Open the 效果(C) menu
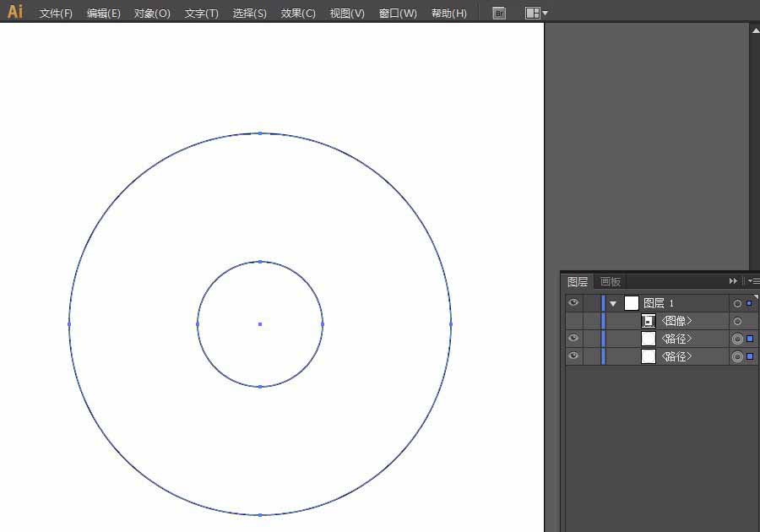Image resolution: width=760 pixels, height=532 pixels. pos(298,13)
